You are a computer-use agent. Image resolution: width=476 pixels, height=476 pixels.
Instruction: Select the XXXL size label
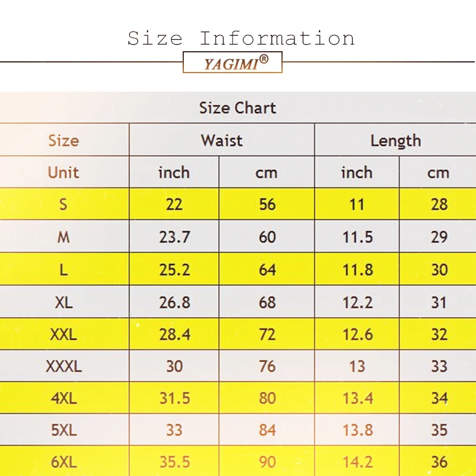click(x=63, y=366)
